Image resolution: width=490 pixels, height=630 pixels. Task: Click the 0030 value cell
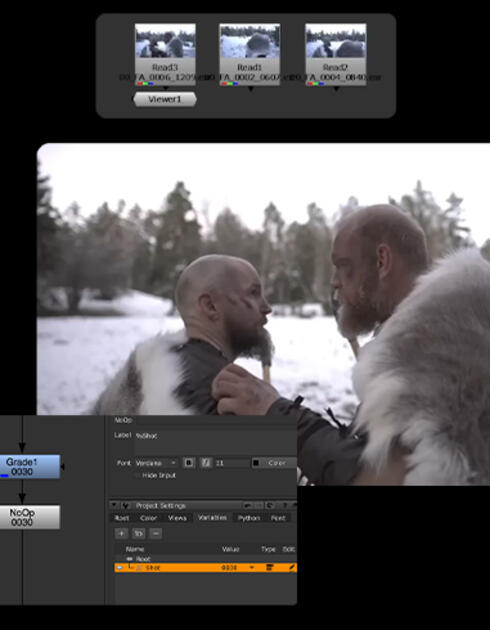click(x=229, y=568)
